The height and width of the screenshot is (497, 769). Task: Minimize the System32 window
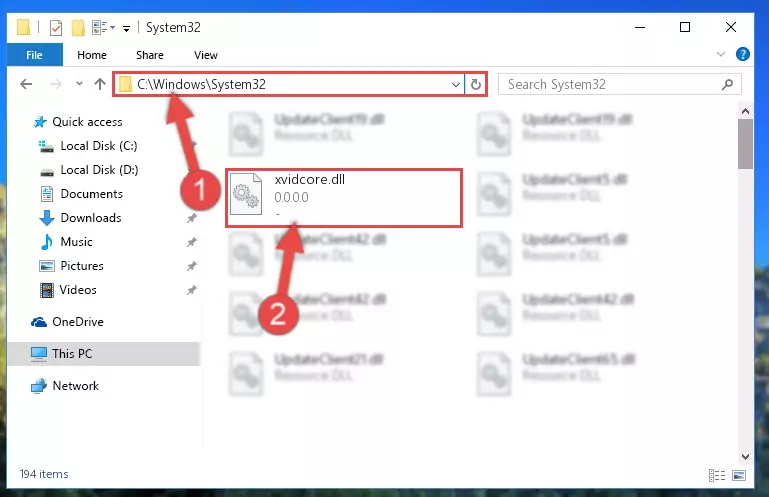click(640, 27)
